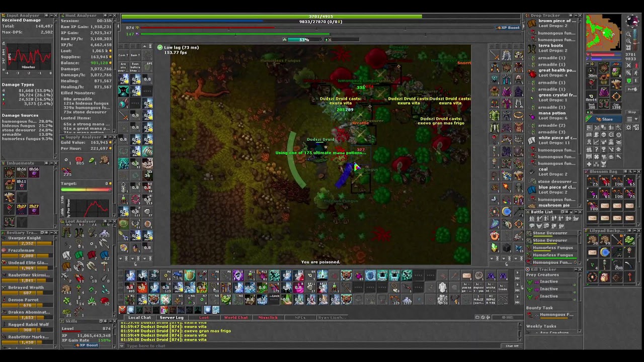
Task: Collapse the Imbuements panel
Action: pyautogui.click(x=51, y=163)
